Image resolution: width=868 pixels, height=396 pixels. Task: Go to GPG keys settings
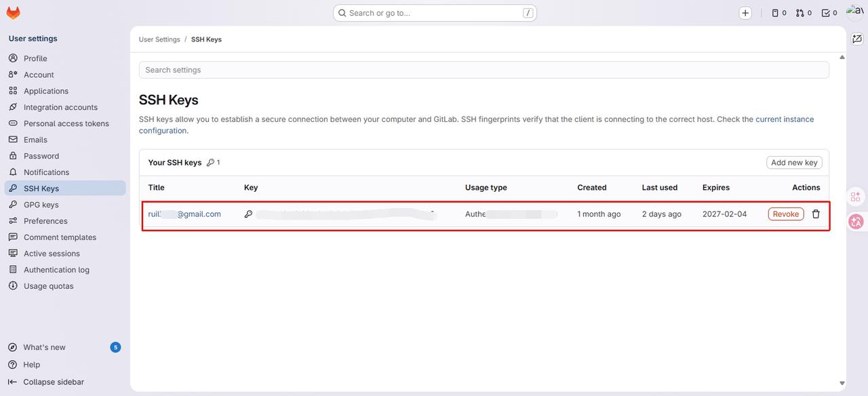click(x=41, y=205)
